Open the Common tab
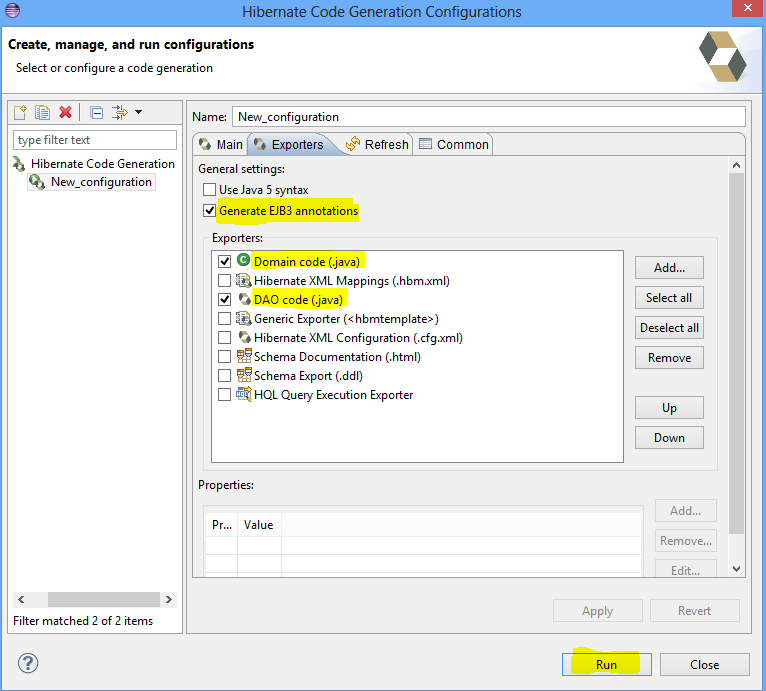This screenshot has width=766, height=691. click(x=453, y=145)
